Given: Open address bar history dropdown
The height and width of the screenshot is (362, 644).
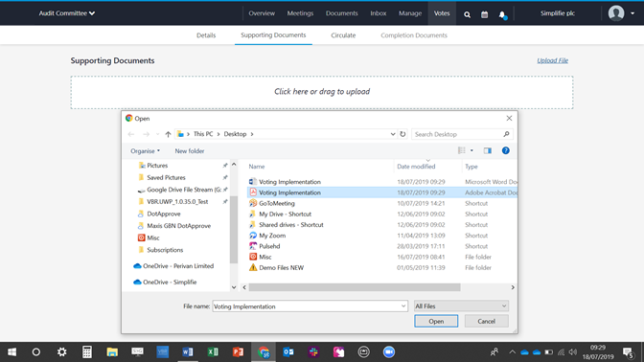Looking at the screenshot, I should coord(393,134).
